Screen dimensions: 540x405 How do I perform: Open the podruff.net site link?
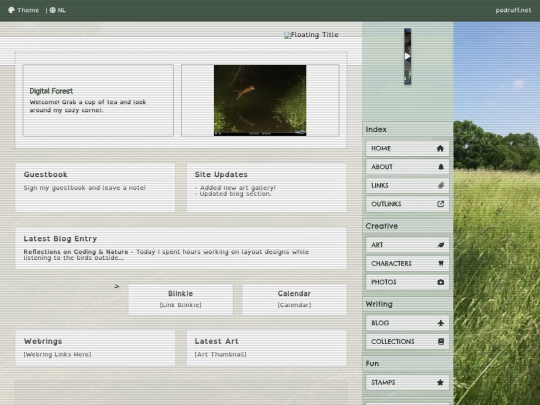513,10
